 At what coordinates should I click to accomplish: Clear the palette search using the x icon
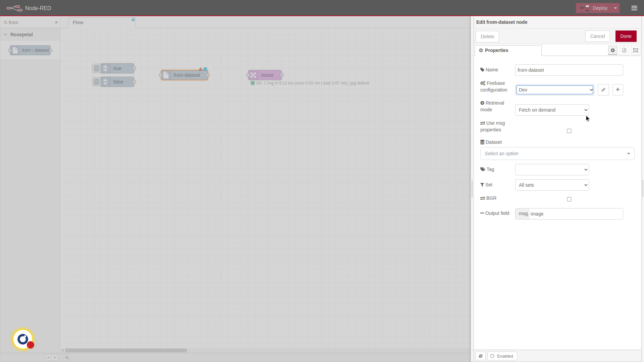coord(56,22)
